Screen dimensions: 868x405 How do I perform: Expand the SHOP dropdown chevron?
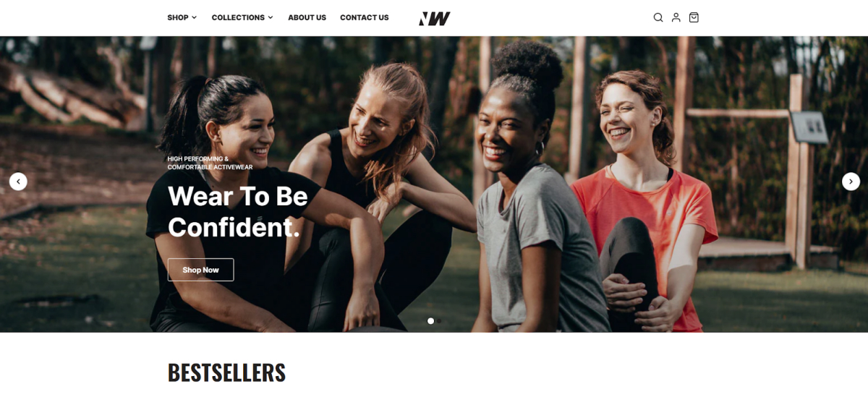(194, 17)
